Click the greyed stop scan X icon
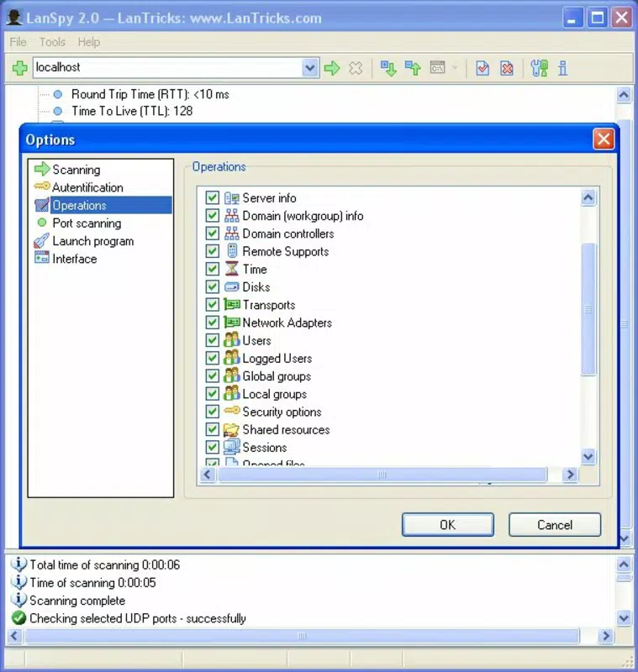The image size is (638, 672). (x=356, y=68)
